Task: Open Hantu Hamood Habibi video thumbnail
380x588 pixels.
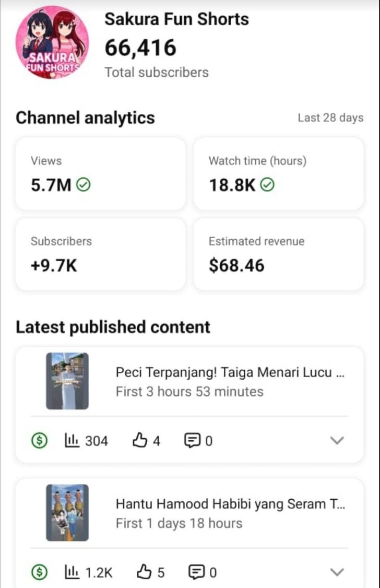Action: [67, 512]
